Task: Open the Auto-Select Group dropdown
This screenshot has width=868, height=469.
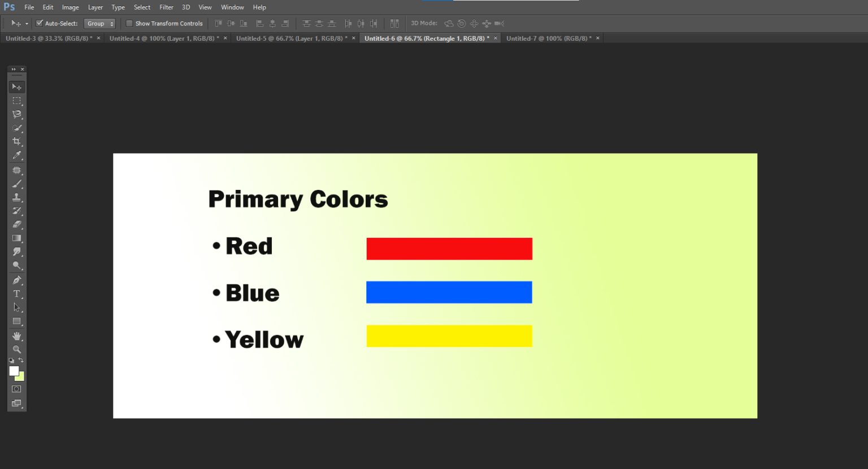Action: (99, 23)
